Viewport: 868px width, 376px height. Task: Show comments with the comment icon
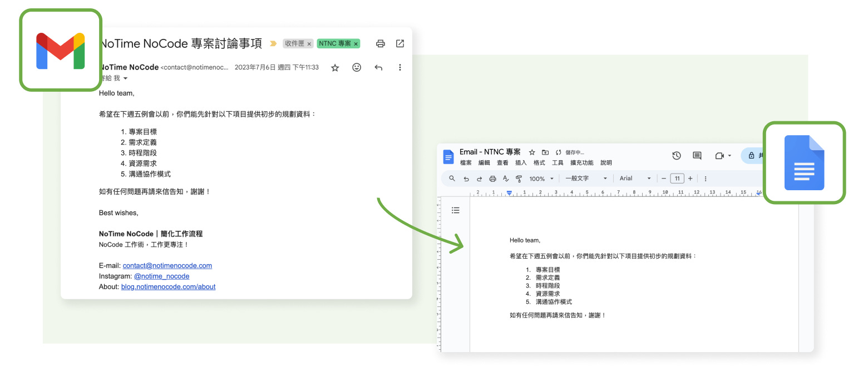click(697, 156)
